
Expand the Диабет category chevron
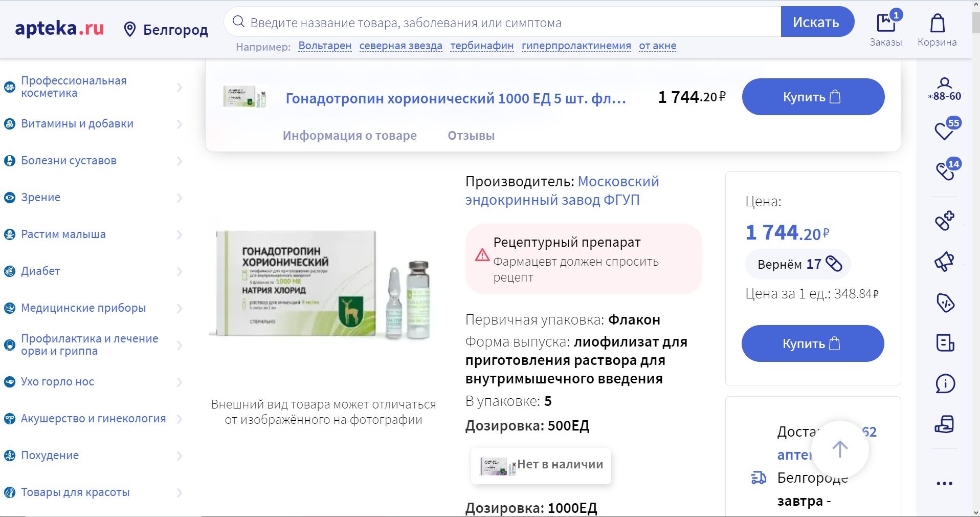(x=179, y=272)
